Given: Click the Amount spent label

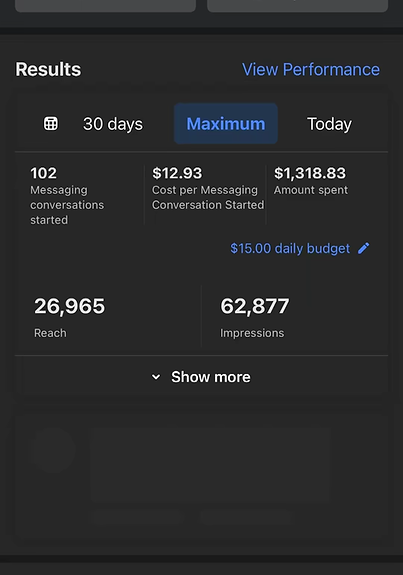Looking at the screenshot, I should [311, 190].
